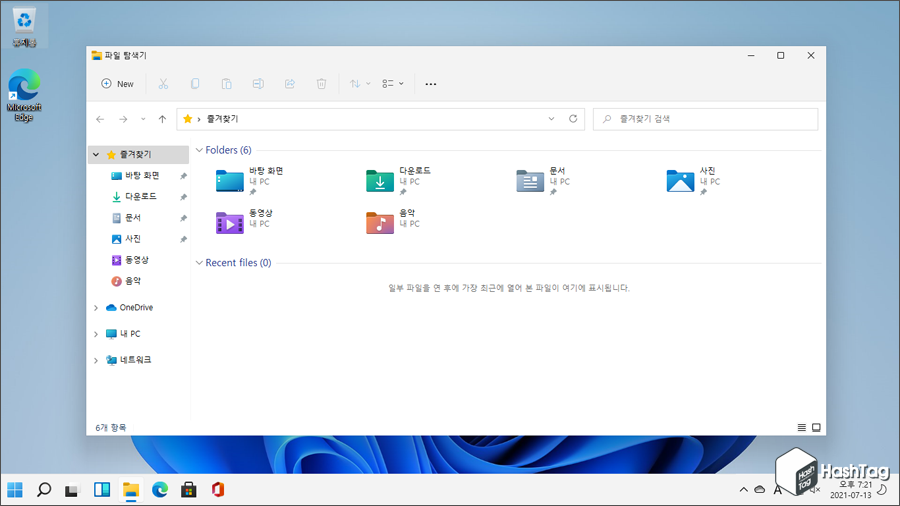This screenshot has height=506, width=900.
Task: Select 네트워크 in the navigation pane
Action: [x=129, y=360]
